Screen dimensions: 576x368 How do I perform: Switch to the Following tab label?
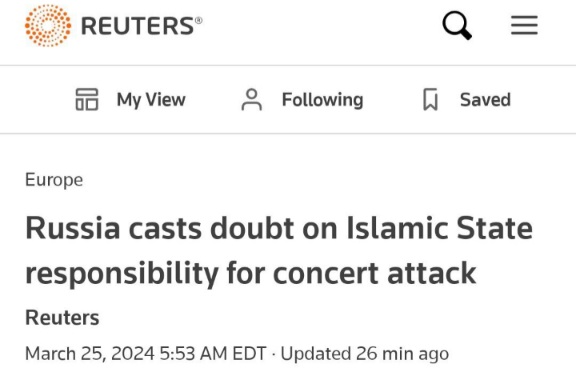click(x=323, y=100)
